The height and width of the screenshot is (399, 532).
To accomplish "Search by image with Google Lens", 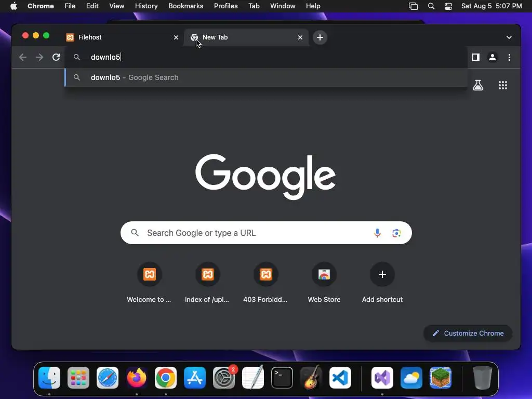I will tap(396, 233).
